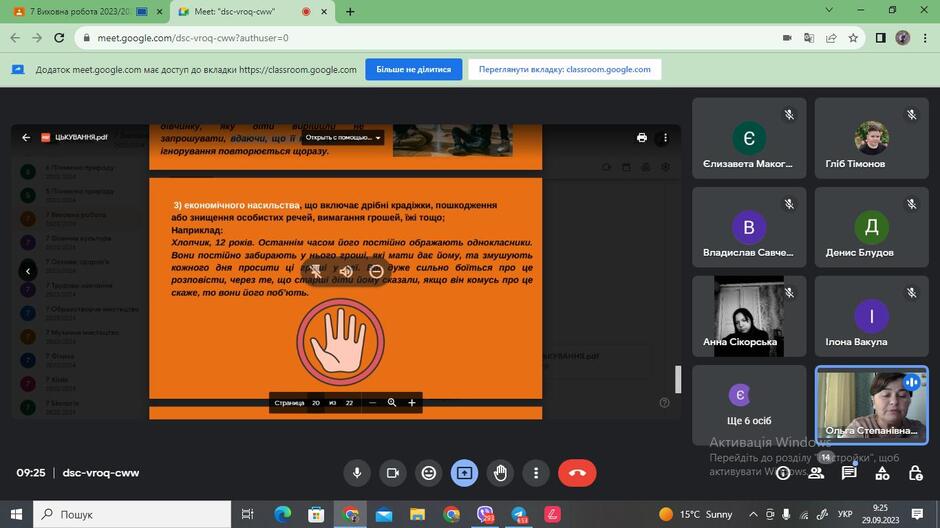Select Анна Сікорська video tile
The image size is (940, 528).
pos(749,316)
